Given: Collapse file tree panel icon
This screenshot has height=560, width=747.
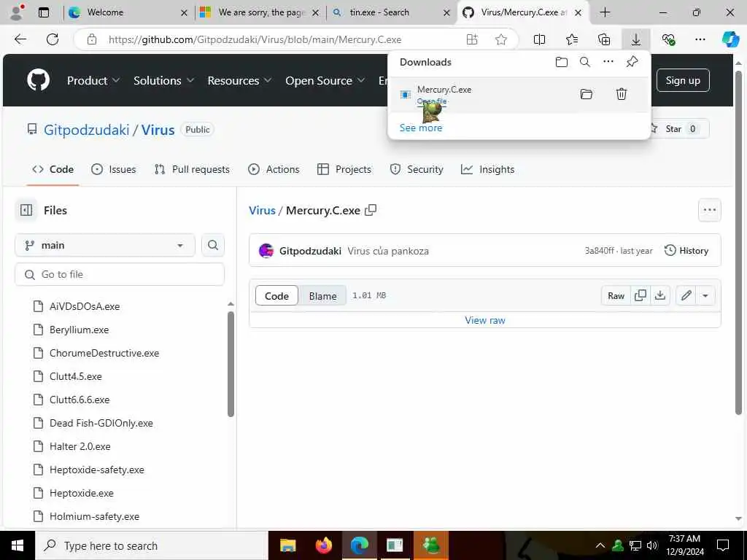Looking at the screenshot, I should 26,210.
